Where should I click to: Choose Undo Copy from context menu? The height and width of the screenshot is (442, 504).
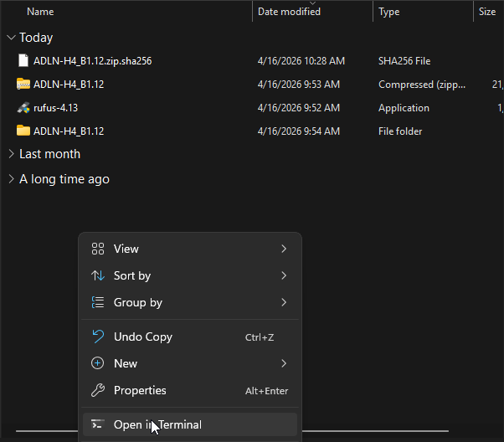click(143, 337)
